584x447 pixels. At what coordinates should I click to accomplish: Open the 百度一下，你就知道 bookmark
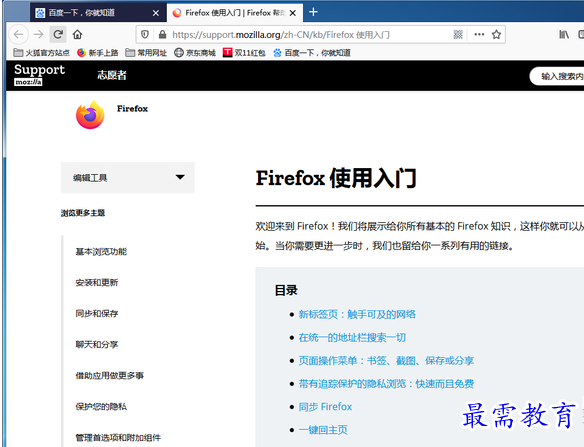coord(312,53)
